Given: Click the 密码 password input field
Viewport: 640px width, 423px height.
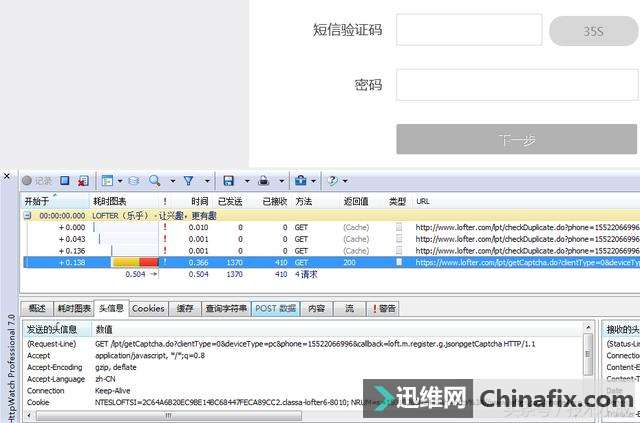Looking at the screenshot, I should [517, 85].
